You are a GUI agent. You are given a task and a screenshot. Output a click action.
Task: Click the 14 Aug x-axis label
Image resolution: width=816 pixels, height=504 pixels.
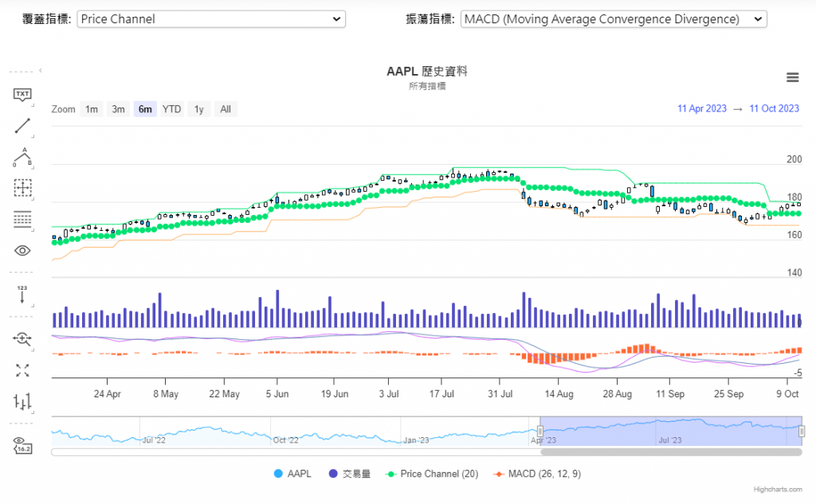coord(559,394)
